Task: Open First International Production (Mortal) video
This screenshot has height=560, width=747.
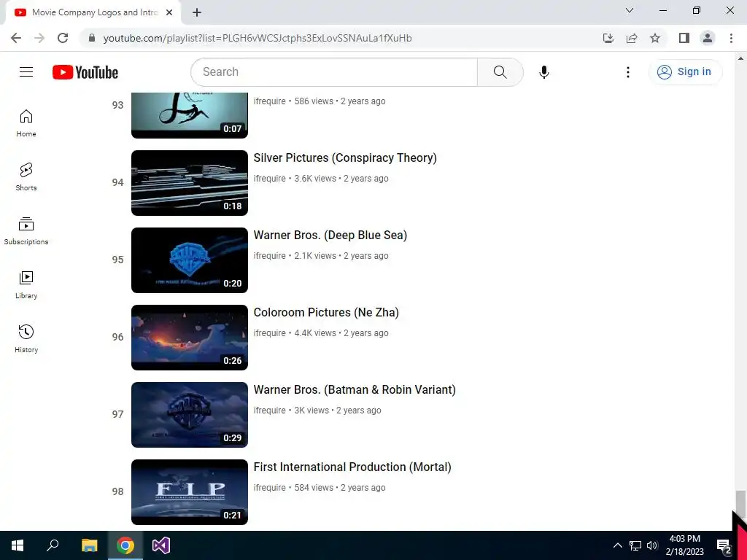Action: tap(352, 467)
